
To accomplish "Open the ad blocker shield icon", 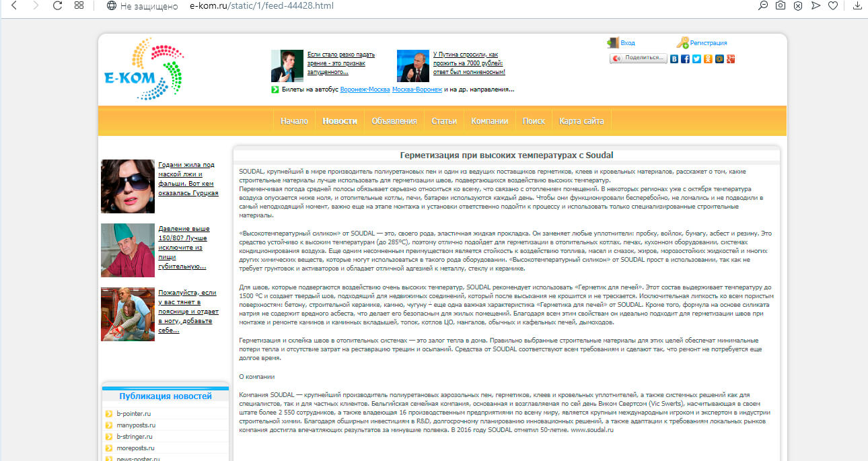I will coord(798,6).
